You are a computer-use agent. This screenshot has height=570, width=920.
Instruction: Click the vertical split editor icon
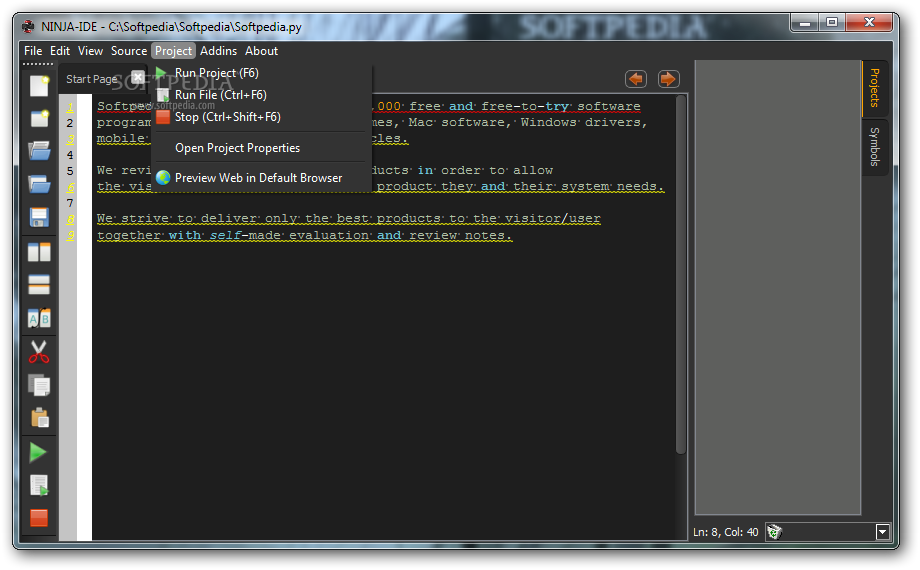click(39, 252)
